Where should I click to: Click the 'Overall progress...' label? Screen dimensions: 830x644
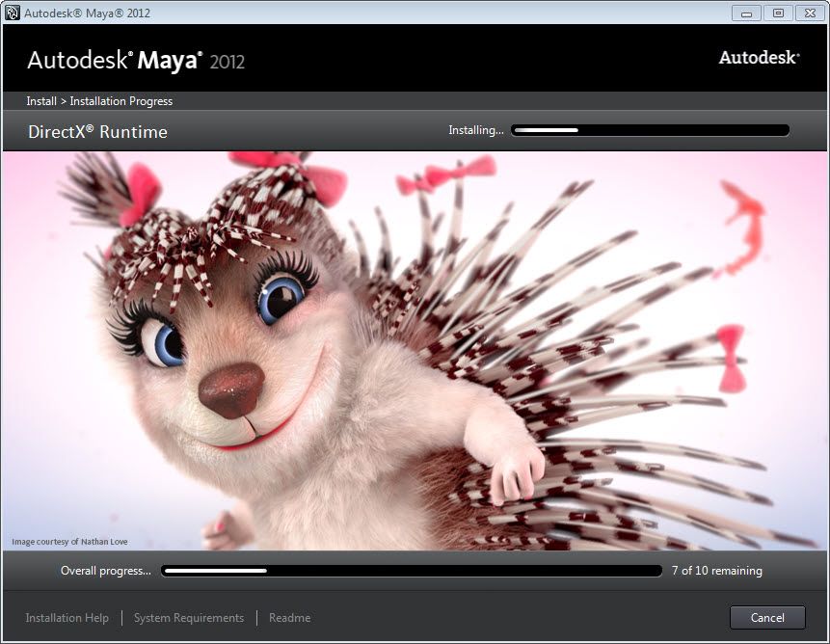click(x=106, y=571)
